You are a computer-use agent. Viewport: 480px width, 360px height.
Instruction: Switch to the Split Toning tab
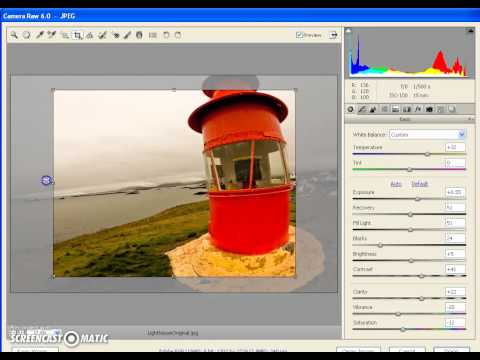click(395, 109)
